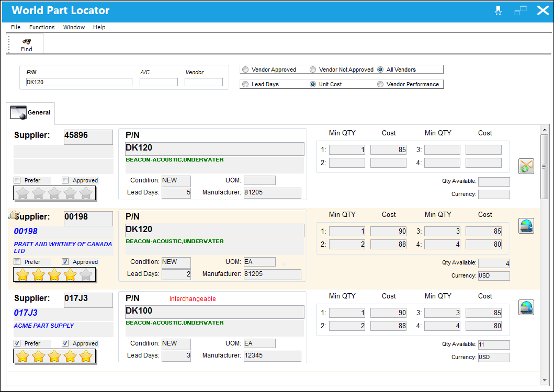
Task: Open the Pratt and Whitney of Canada link
Action: tap(63, 248)
